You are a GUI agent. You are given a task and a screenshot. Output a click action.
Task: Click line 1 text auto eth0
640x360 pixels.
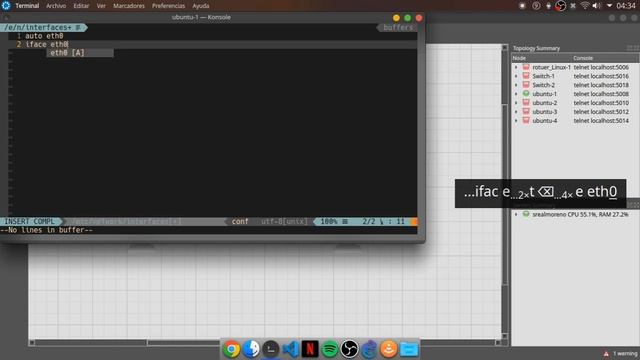[x=44, y=36]
